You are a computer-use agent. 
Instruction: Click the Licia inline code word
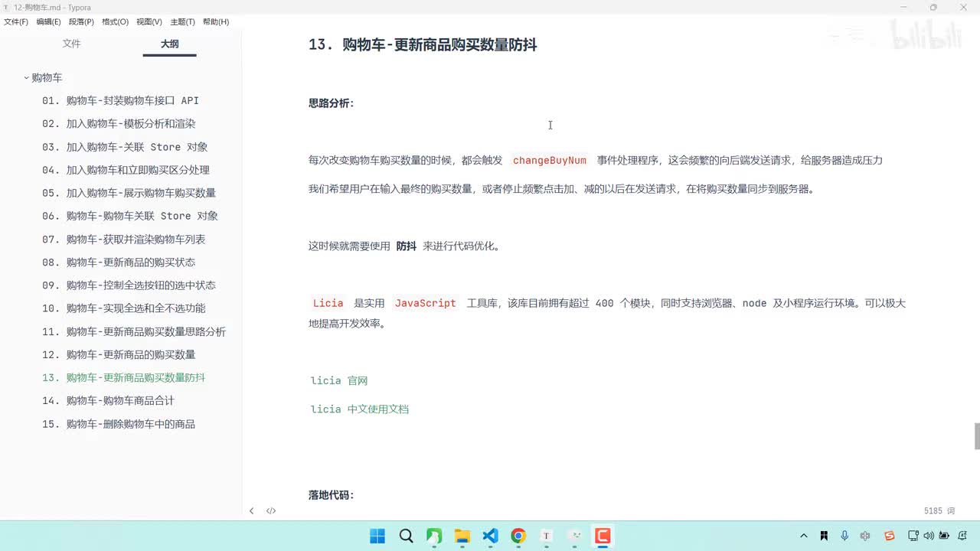click(328, 304)
